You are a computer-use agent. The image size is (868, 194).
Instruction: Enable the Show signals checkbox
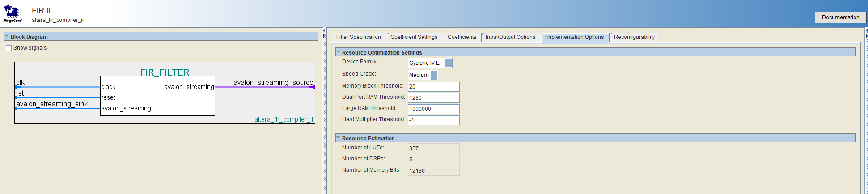[x=9, y=48]
